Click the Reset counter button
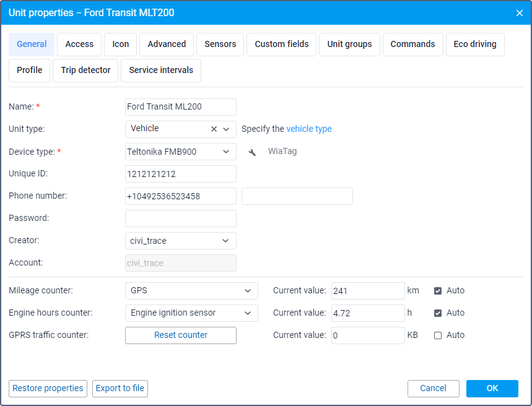The image size is (532, 406). click(x=181, y=335)
